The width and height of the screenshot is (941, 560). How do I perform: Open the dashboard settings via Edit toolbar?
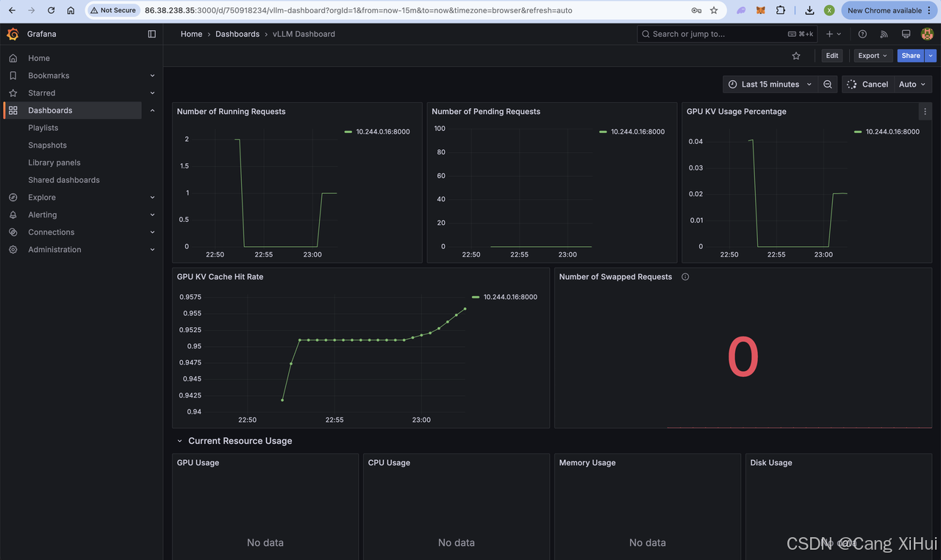831,55
